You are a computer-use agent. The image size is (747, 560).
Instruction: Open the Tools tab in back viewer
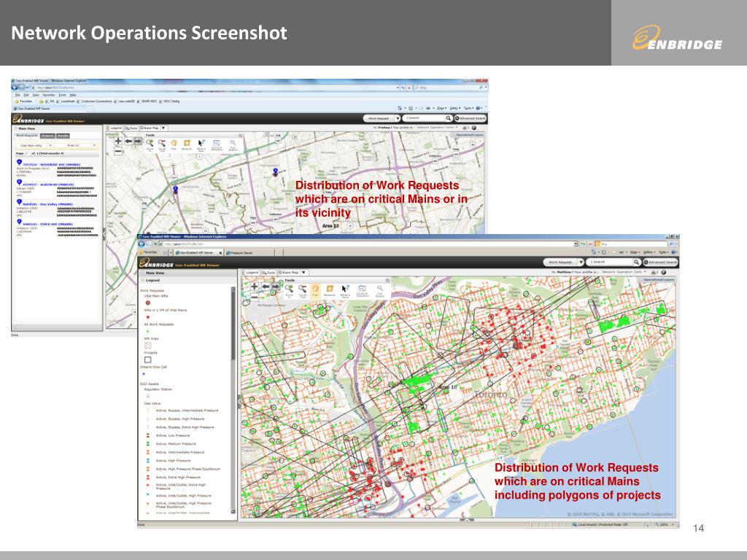[131, 128]
